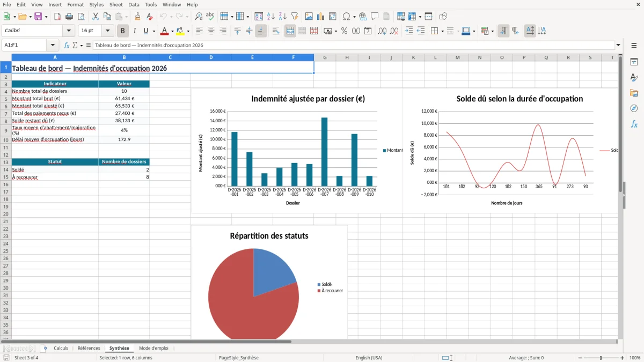This screenshot has width=644, height=362.
Task: Open the background color dropdown arrow
Action: pyautogui.click(x=188, y=31)
